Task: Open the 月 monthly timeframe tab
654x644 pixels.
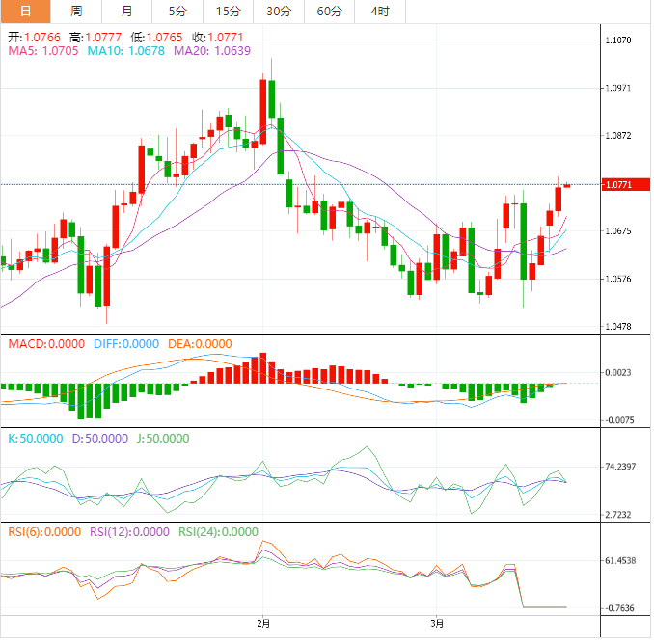Action: tap(127, 12)
